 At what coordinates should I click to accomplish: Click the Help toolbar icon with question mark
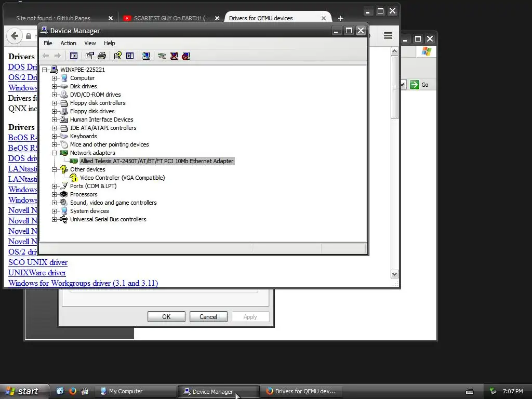118,56
